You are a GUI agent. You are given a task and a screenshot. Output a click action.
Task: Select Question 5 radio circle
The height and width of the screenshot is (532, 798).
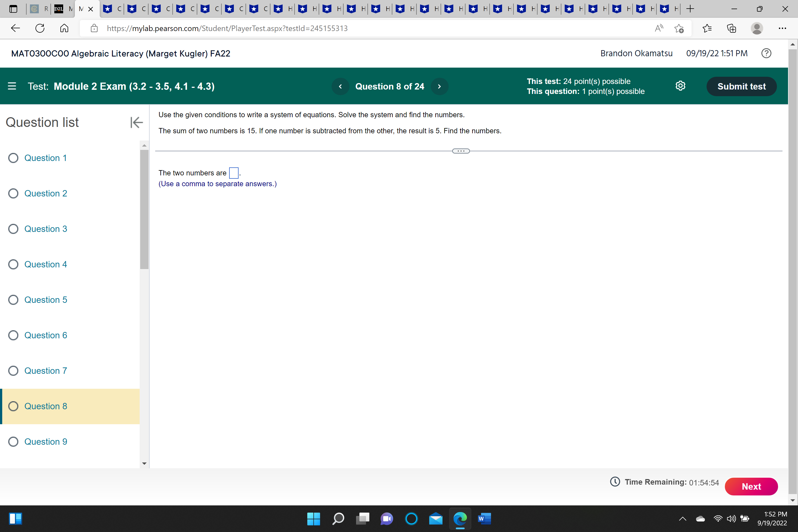tap(13, 300)
